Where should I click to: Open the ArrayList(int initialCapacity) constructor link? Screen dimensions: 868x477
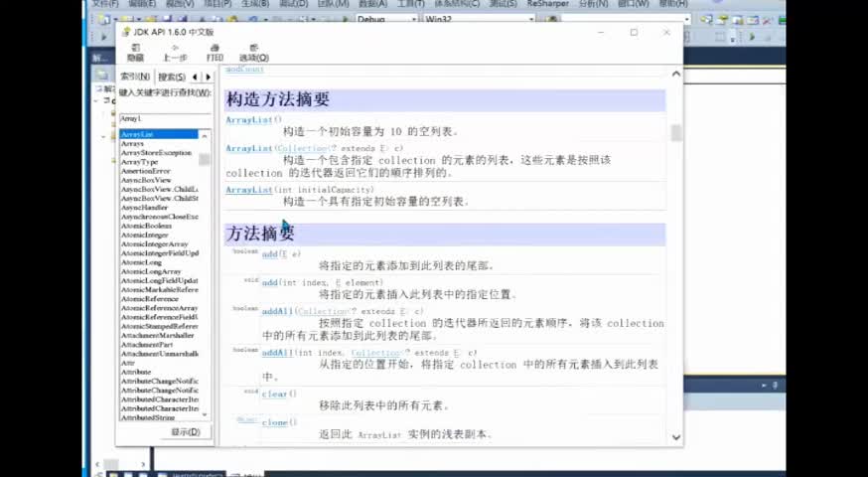[x=249, y=190]
